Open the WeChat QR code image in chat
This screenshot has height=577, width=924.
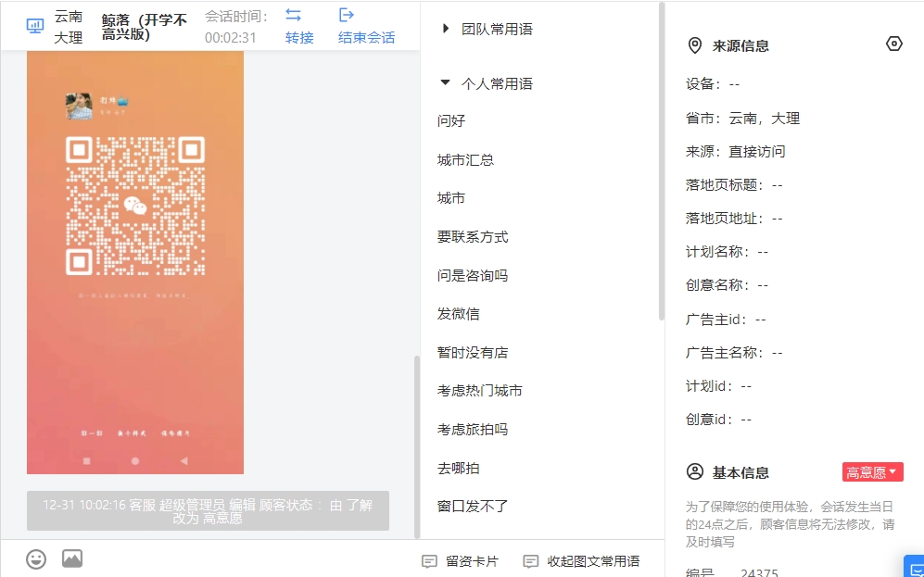[x=135, y=262]
